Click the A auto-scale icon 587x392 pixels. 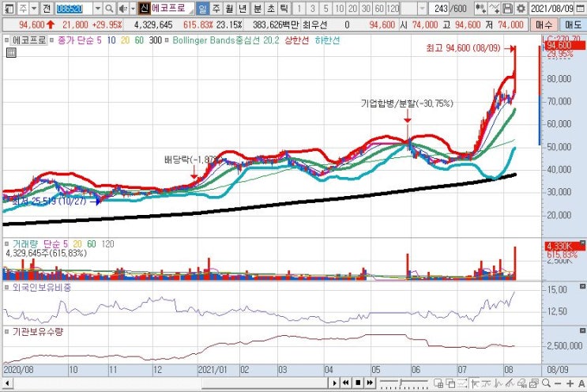point(581,383)
